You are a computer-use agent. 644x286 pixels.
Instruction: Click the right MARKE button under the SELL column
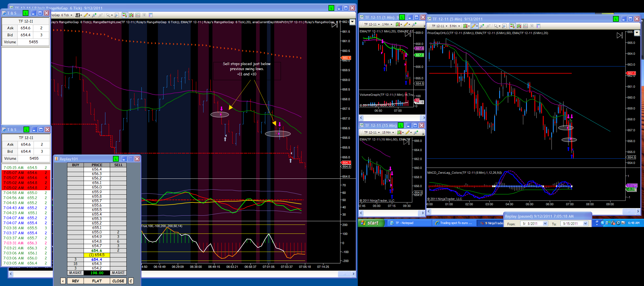[118, 273]
